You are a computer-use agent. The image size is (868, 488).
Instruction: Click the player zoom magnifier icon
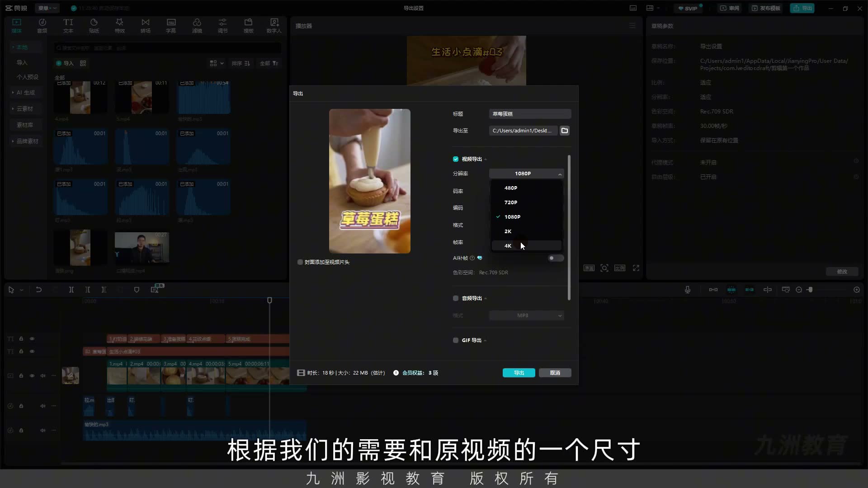coord(604,268)
